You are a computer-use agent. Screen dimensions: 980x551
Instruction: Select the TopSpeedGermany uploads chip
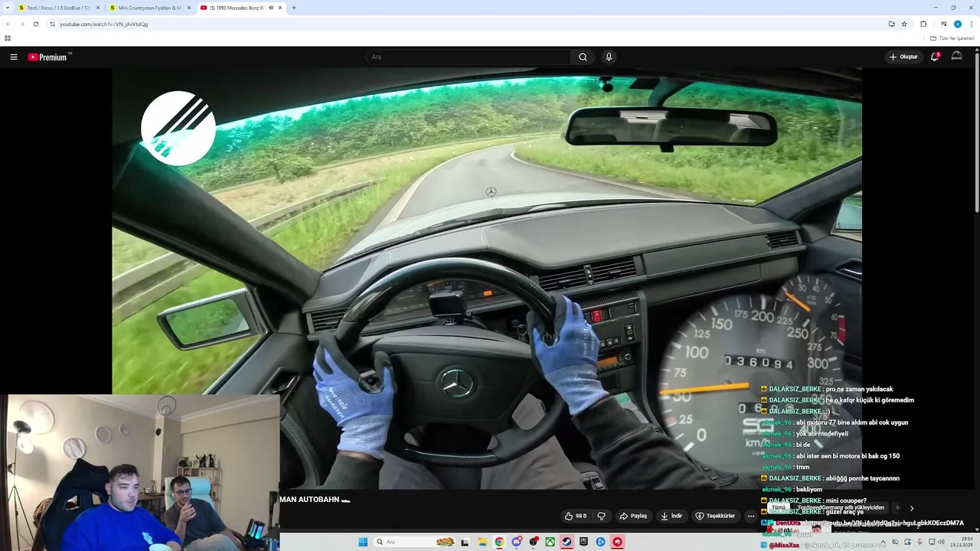tap(840, 507)
